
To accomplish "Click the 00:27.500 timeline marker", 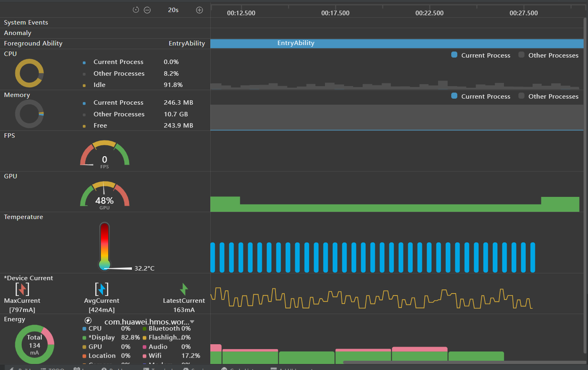I will 523,13.
